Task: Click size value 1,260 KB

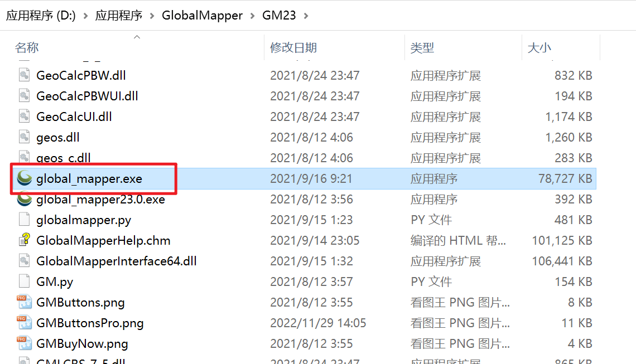Action: [x=568, y=138]
